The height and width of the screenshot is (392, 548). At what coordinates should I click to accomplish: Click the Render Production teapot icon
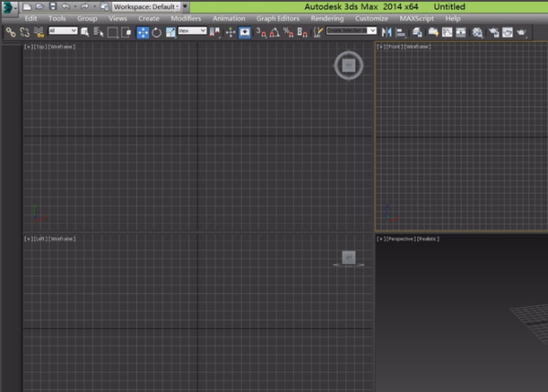[522, 33]
